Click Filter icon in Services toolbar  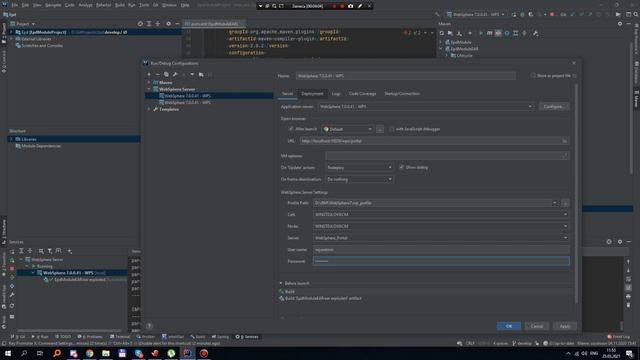click(50, 251)
